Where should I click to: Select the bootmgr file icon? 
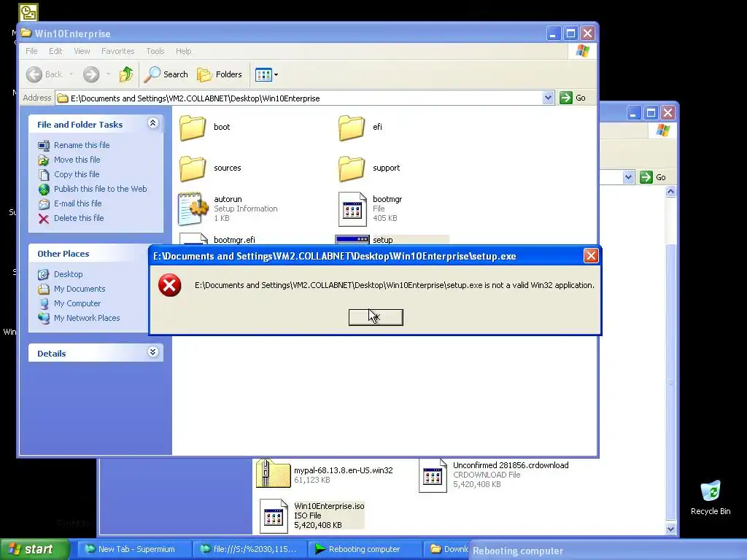(x=352, y=209)
